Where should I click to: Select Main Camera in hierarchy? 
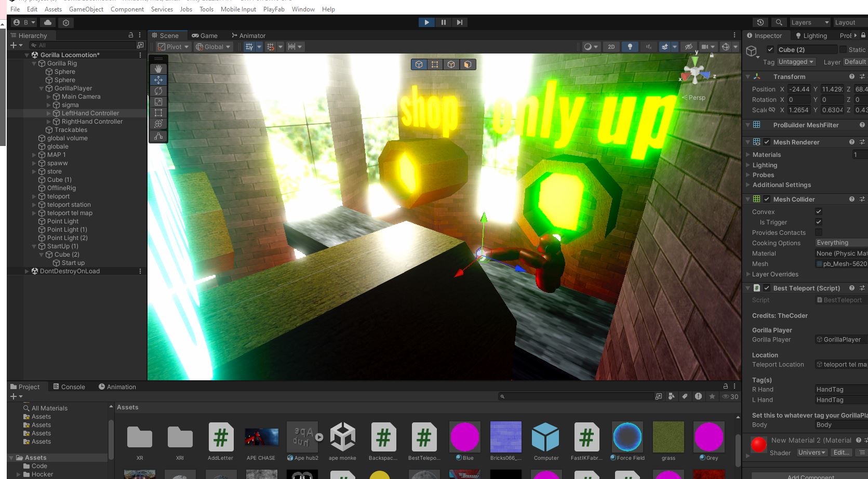81,97
